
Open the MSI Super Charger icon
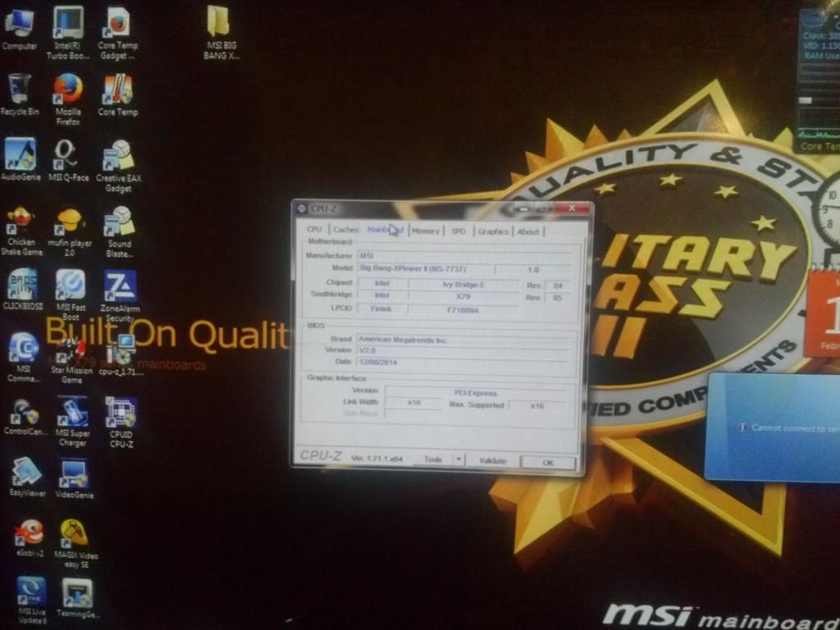(73, 422)
